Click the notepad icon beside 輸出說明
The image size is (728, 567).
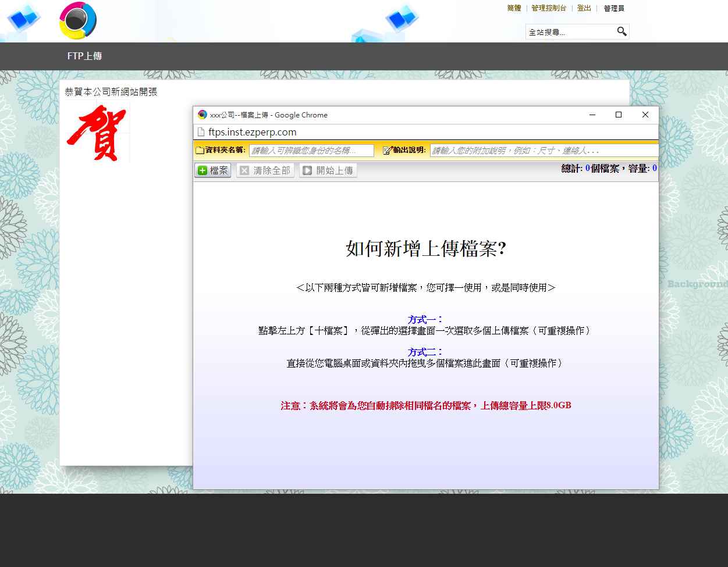(388, 151)
